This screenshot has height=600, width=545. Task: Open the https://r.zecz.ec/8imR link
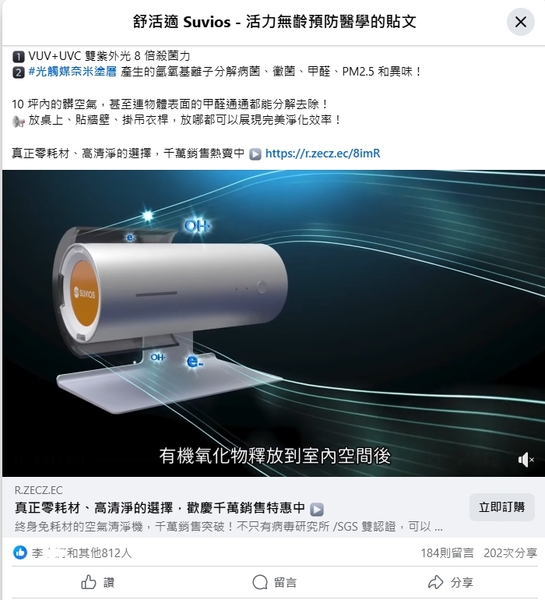tap(323, 153)
